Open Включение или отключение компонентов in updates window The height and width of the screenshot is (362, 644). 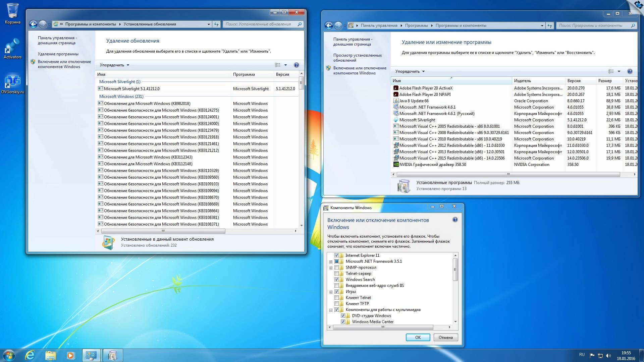coord(64,64)
